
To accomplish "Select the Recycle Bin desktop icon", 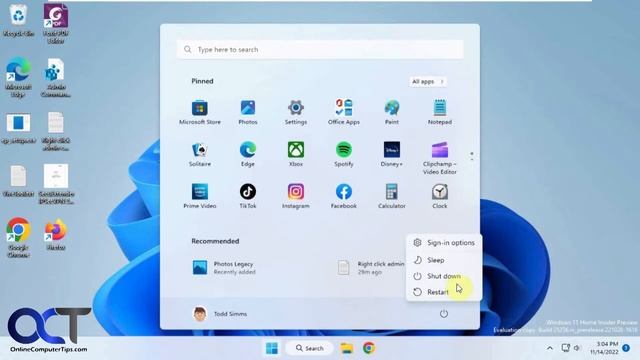I will click(x=18, y=20).
